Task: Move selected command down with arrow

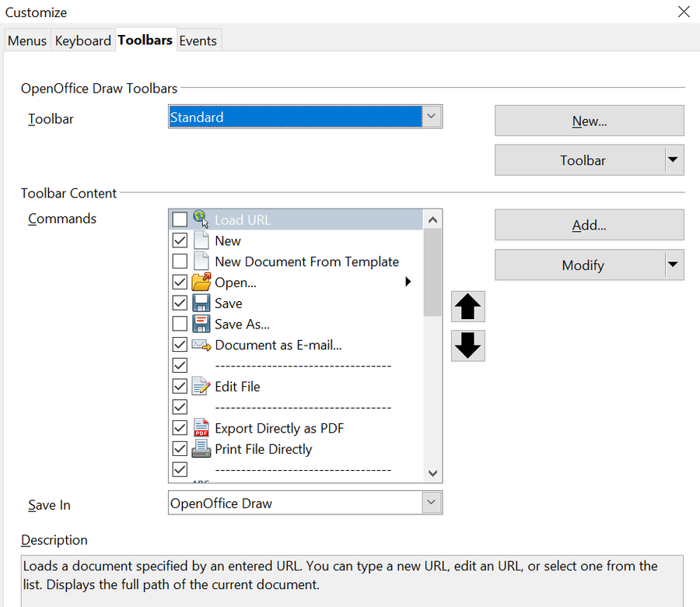Action: 468,346
